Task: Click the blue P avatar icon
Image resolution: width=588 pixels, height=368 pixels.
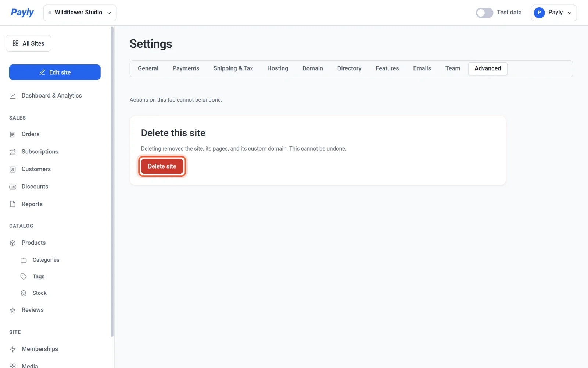Action: pyautogui.click(x=539, y=13)
